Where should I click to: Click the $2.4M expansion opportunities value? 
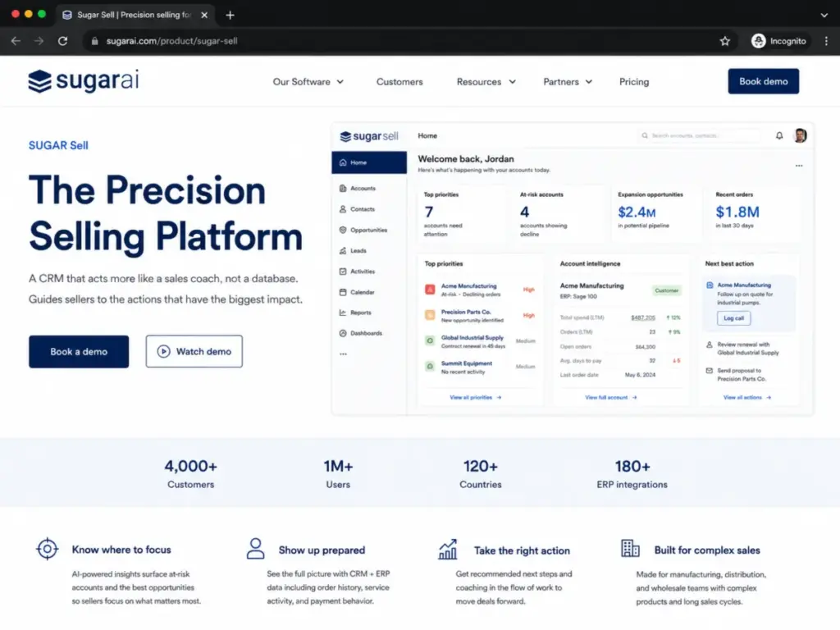click(x=637, y=212)
